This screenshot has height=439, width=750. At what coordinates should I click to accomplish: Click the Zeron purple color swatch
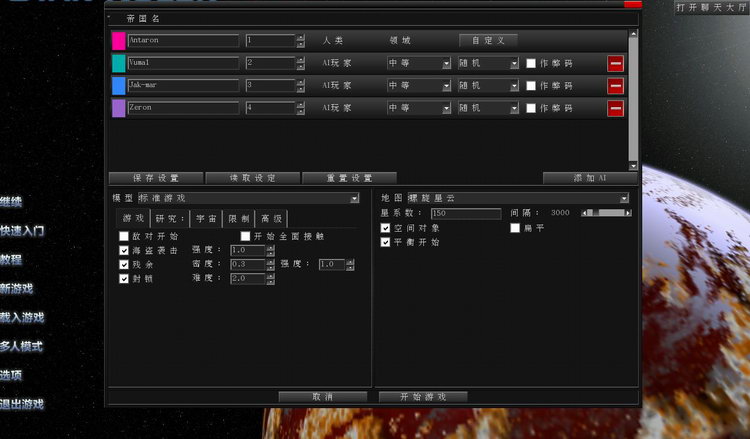119,108
